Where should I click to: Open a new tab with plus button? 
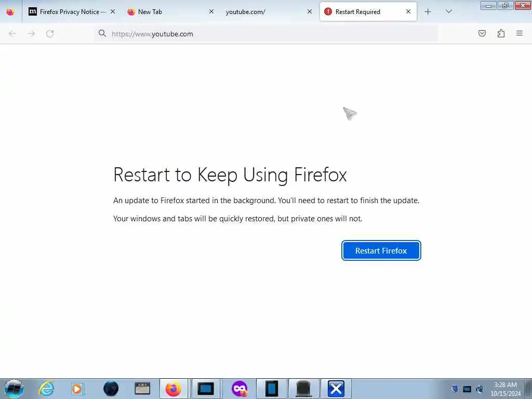(428, 12)
